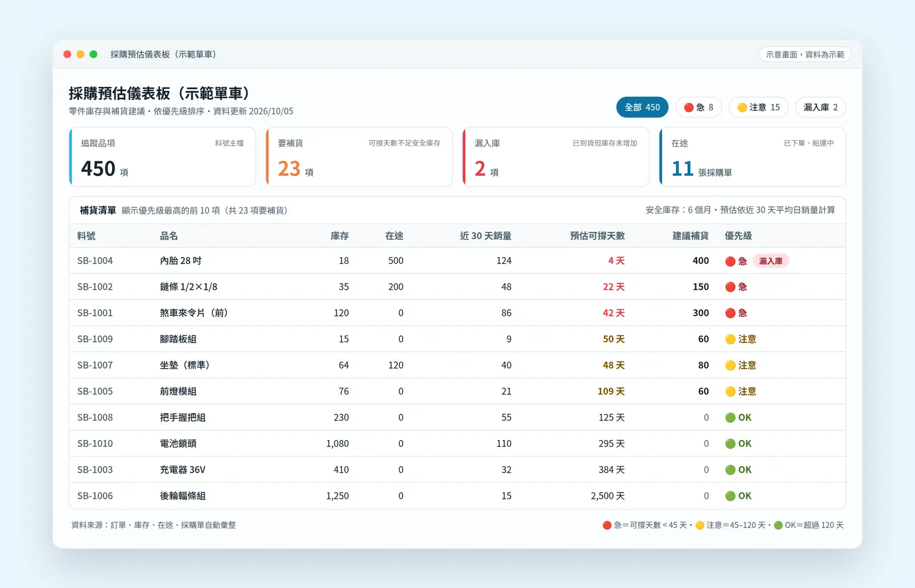Sort by the 料號 column header
Screen dimensions: 915x588
86,236
